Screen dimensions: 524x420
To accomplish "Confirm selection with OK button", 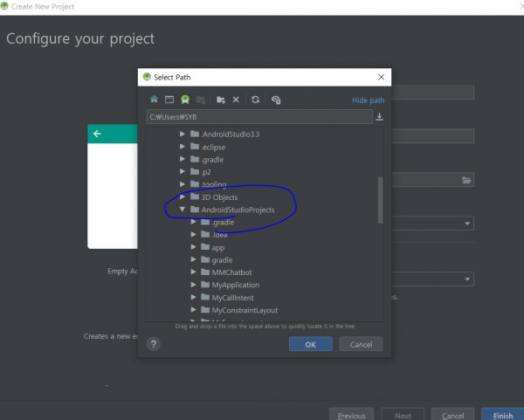I will [x=310, y=344].
